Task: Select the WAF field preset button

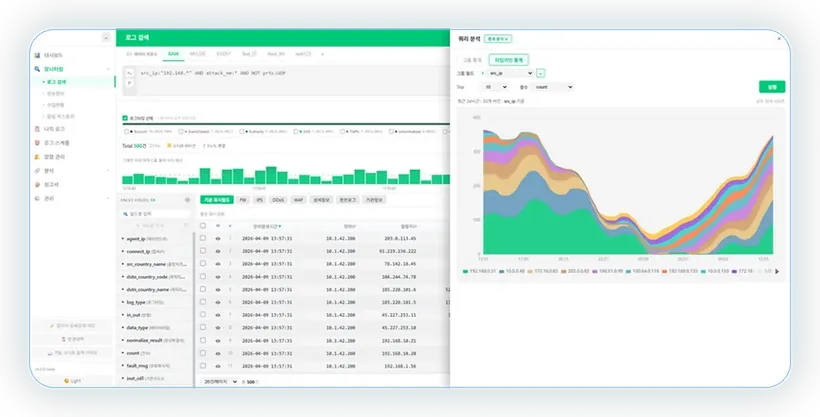Action: coord(298,200)
